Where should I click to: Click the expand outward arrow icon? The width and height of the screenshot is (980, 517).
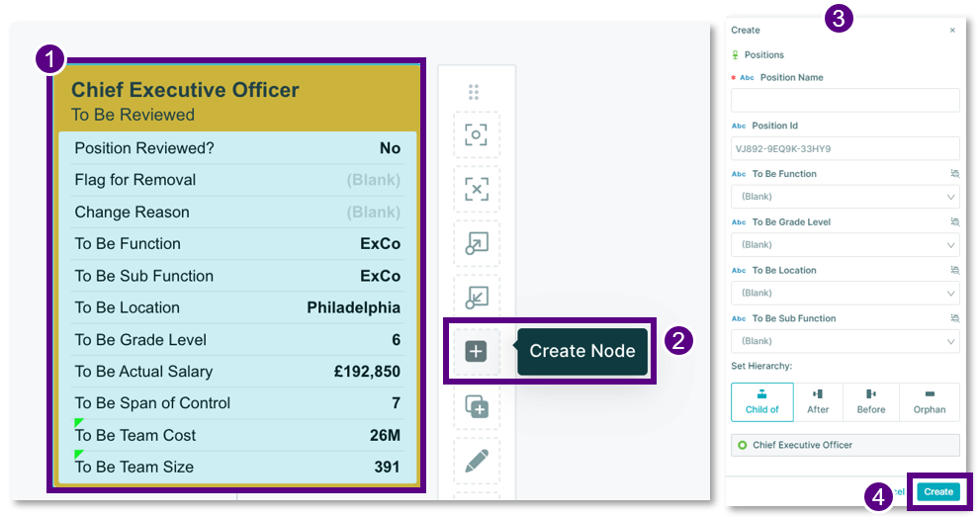tap(477, 243)
